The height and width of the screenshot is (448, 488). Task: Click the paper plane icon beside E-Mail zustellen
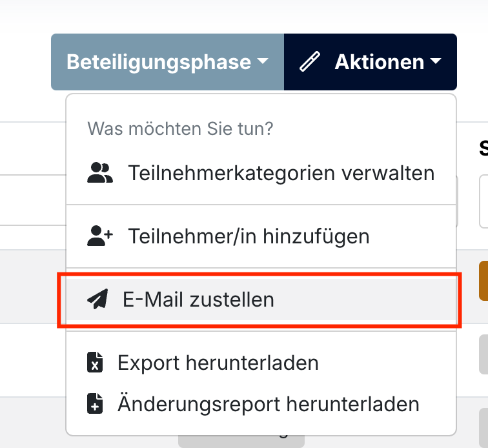tap(97, 299)
